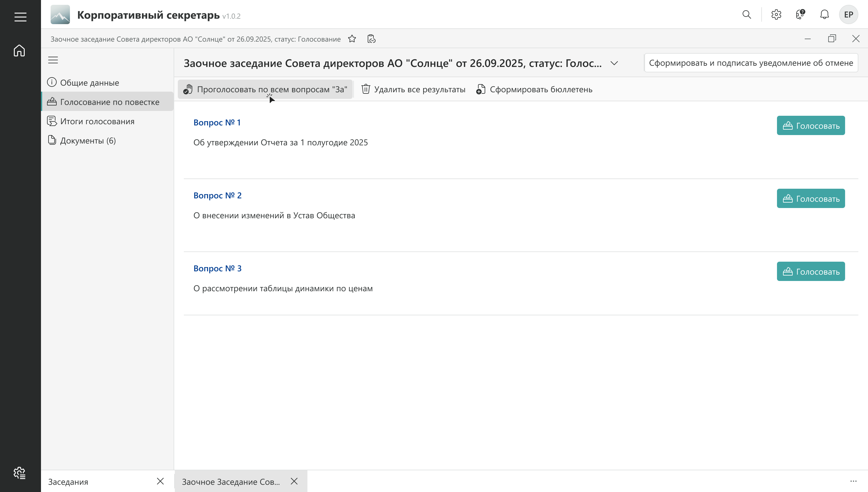Collapse the side navigation panel
The width and height of the screenshot is (868, 492).
point(53,60)
